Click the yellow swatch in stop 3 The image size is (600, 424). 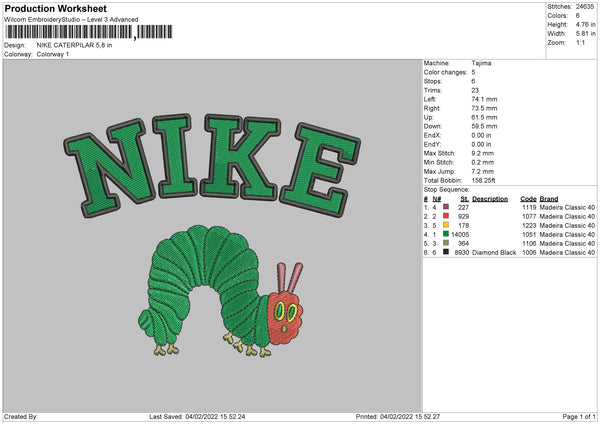coord(446,225)
